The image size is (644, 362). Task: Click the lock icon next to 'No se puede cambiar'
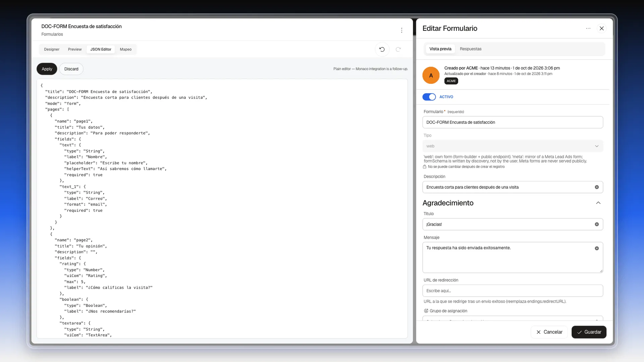coord(425,167)
